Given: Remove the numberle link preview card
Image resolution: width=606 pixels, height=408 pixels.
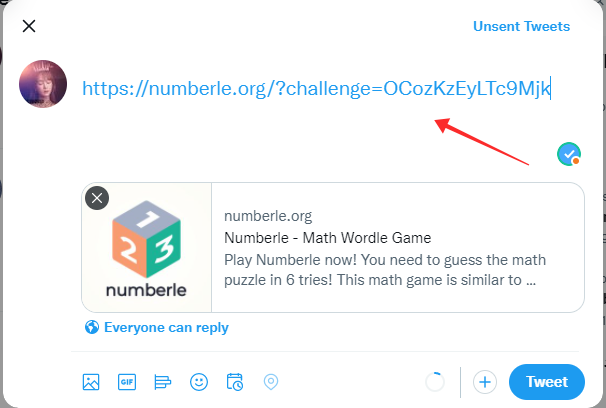Looking at the screenshot, I should (x=97, y=198).
